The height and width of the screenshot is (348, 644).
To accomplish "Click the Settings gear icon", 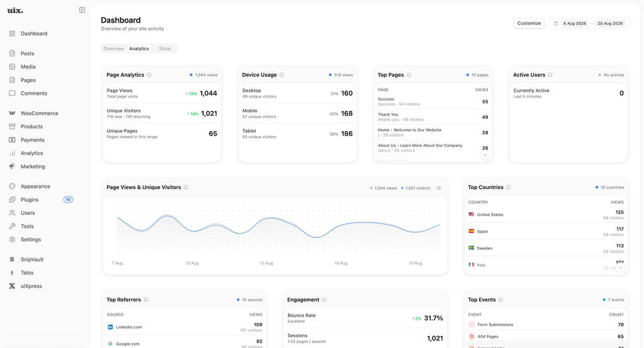I will [13, 239].
